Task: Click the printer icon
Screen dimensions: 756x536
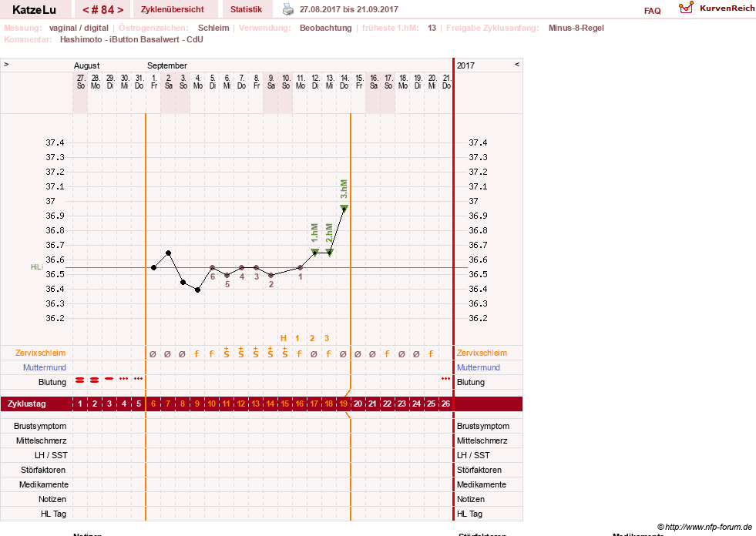Action: [x=288, y=9]
